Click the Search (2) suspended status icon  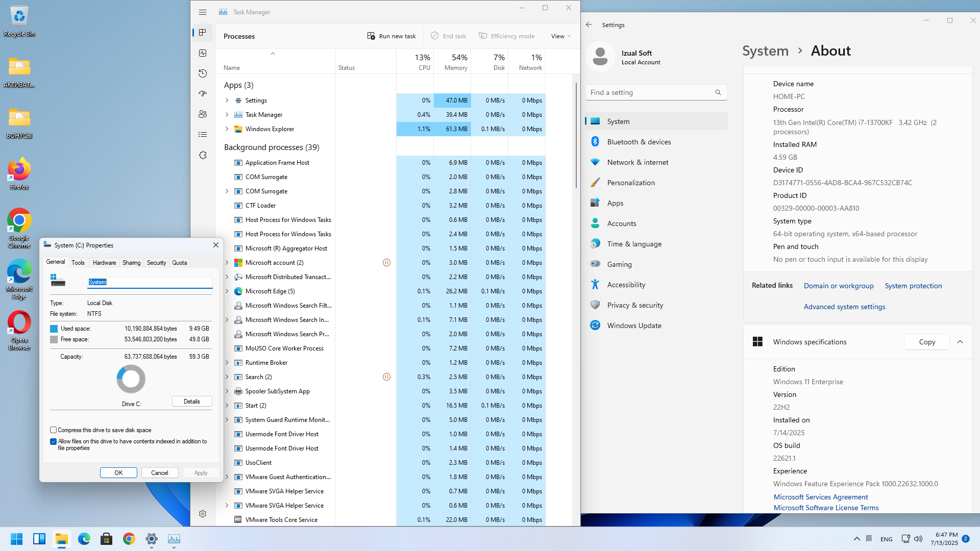click(386, 377)
